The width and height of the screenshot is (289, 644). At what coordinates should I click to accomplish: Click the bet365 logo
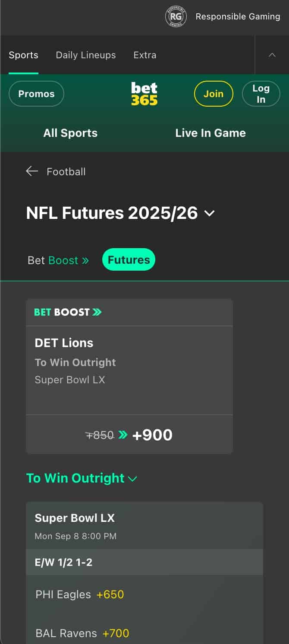click(x=144, y=94)
